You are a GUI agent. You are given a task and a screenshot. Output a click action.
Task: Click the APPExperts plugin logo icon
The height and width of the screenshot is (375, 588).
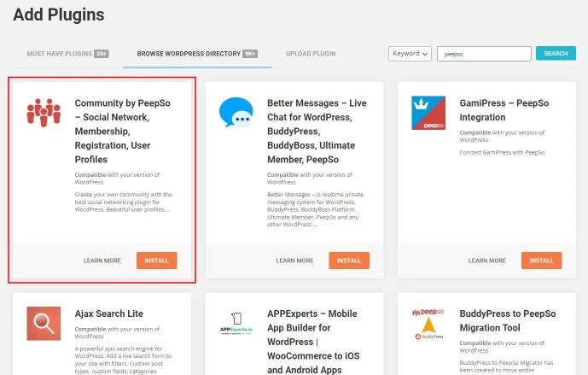pos(235,324)
